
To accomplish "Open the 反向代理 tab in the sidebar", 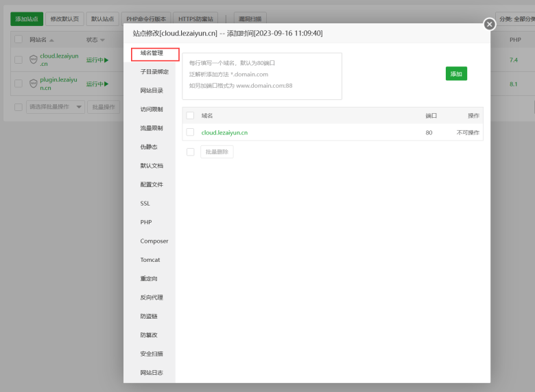I will pos(152,297).
